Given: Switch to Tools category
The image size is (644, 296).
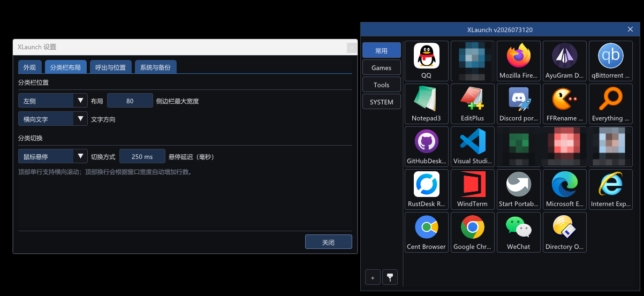Looking at the screenshot, I should (x=382, y=85).
